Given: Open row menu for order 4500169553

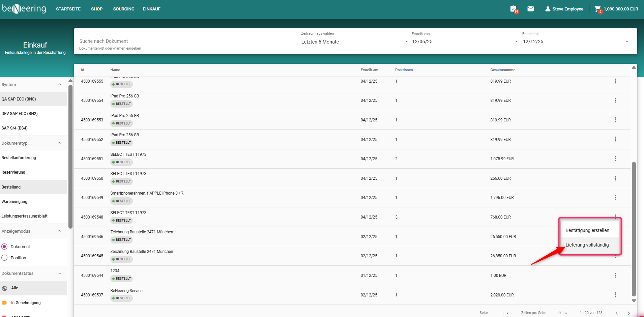Looking at the screenshot, I should click(615, 120).
